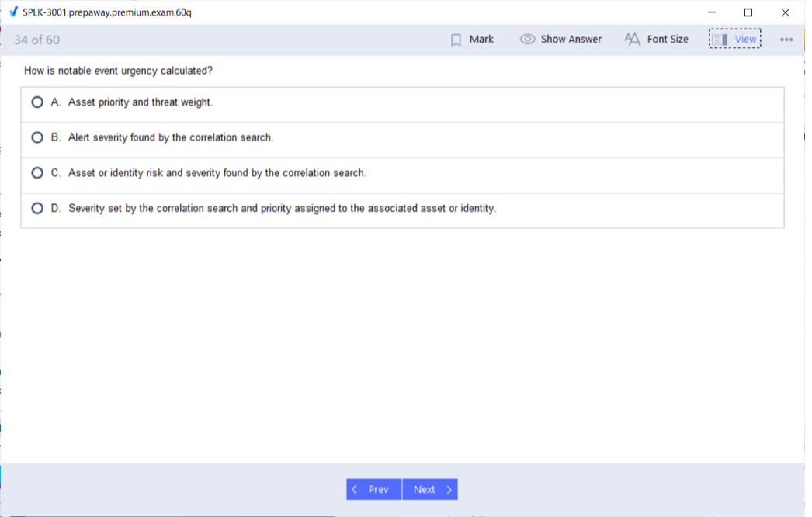This screenshot has width=812, height=517.
Task: Choose radio button for answer C
Action: [x=37, y=173]
